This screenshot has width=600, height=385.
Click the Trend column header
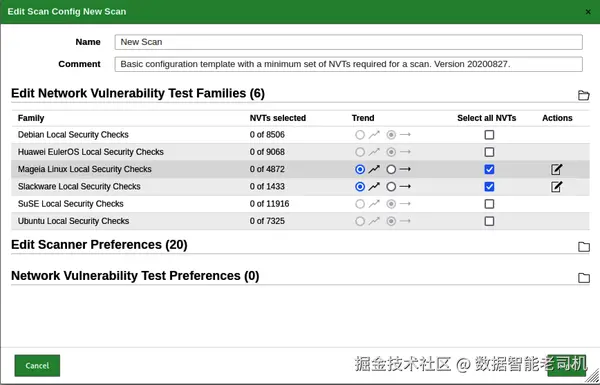pos(363,118)
